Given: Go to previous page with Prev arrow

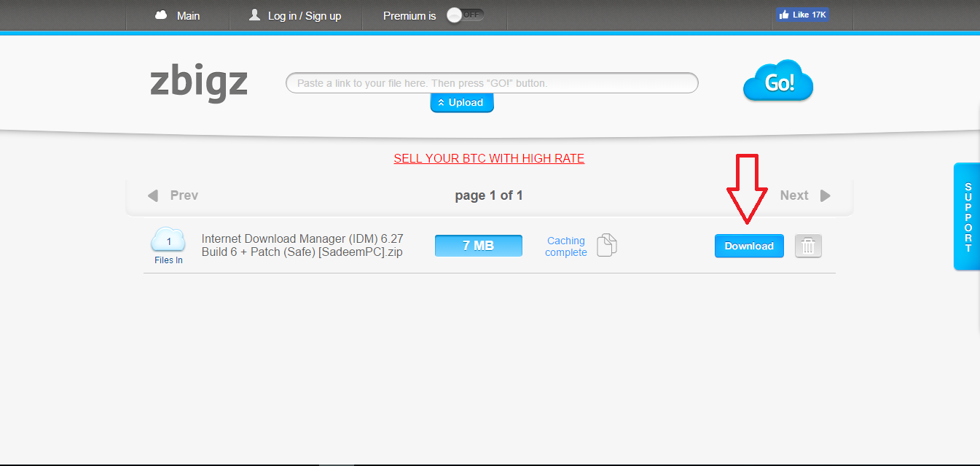Looking at the screenshot, I should click(x=153, y=195).
